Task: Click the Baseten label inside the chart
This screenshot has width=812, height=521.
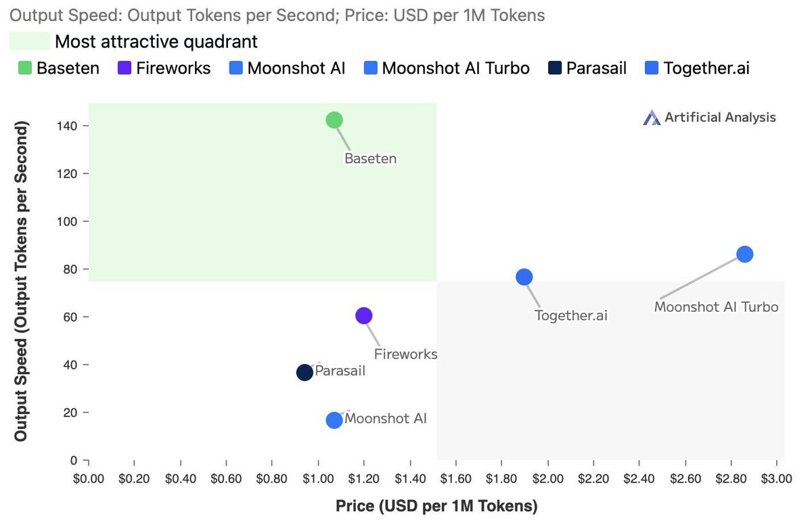Action: (x=370, y=159)
